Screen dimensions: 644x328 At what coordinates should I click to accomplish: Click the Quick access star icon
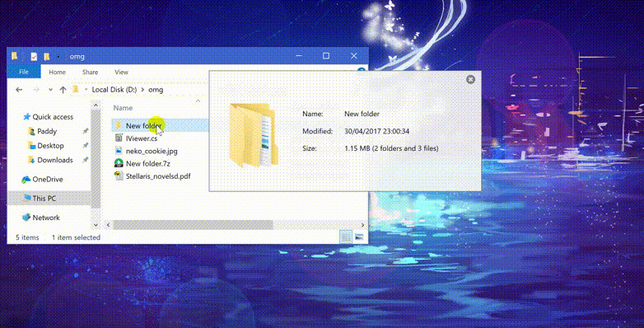pos(26,117)
